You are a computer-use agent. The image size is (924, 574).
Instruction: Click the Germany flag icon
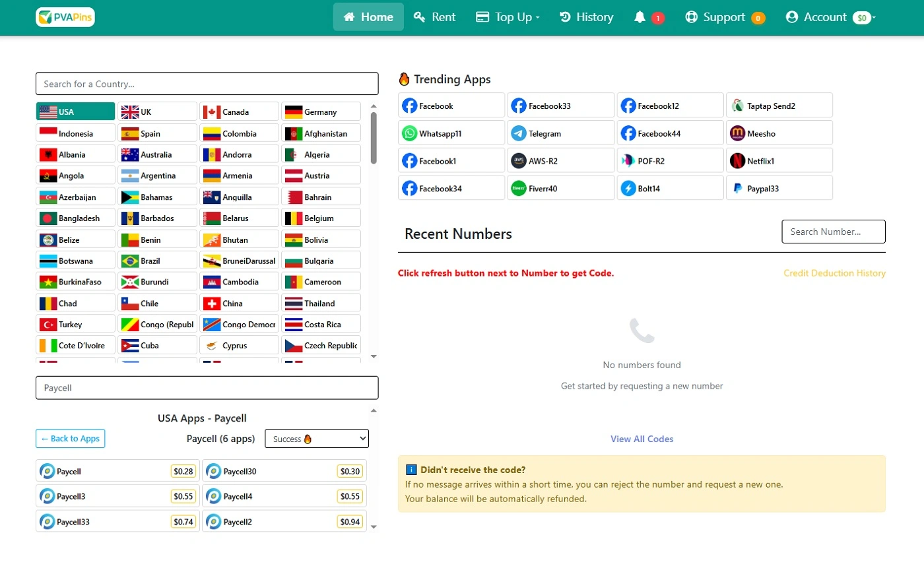click(294, 112)
